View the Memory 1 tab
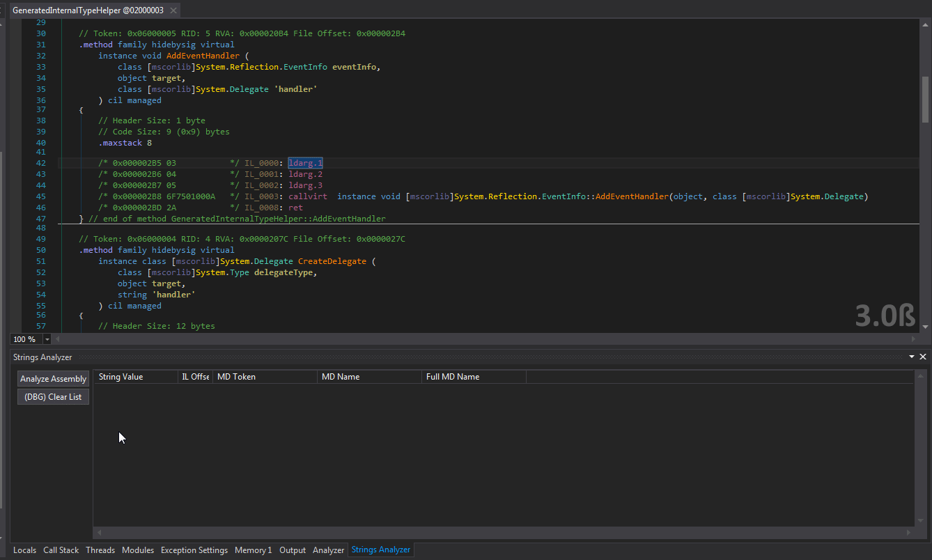932x560 pixels. [x=253, y=550]
